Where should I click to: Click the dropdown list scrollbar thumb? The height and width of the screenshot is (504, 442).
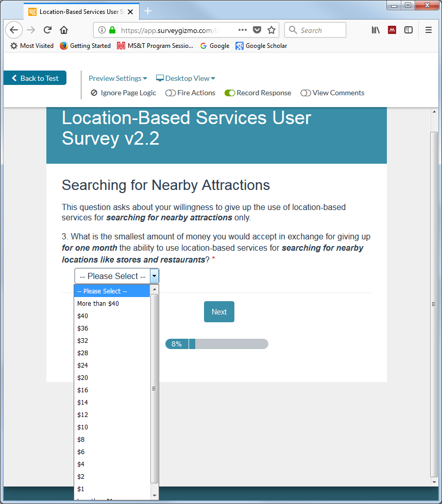pos(155,389)
